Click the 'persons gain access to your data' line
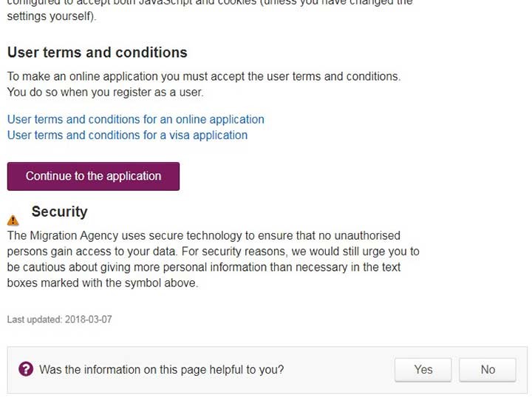Image resolution: width=532 pixels, height=398 pixels. 213,252
